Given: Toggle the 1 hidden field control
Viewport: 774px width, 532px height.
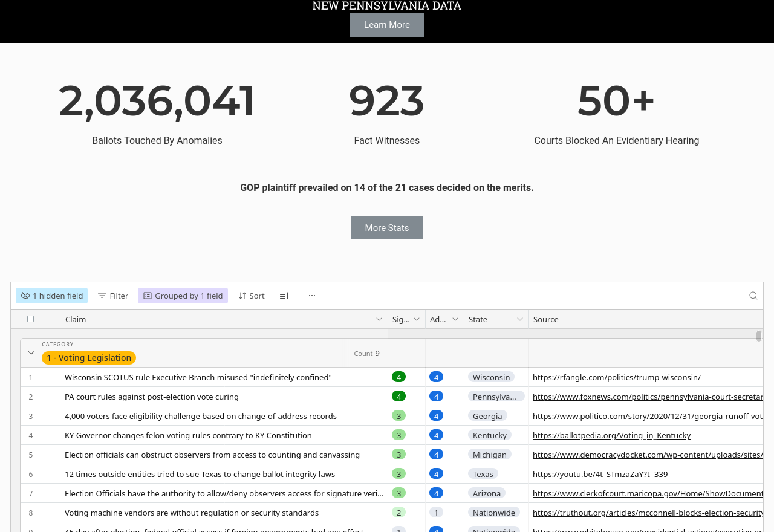Looking at the screenshot, I should pyautogui.click(x=52, y=296).
